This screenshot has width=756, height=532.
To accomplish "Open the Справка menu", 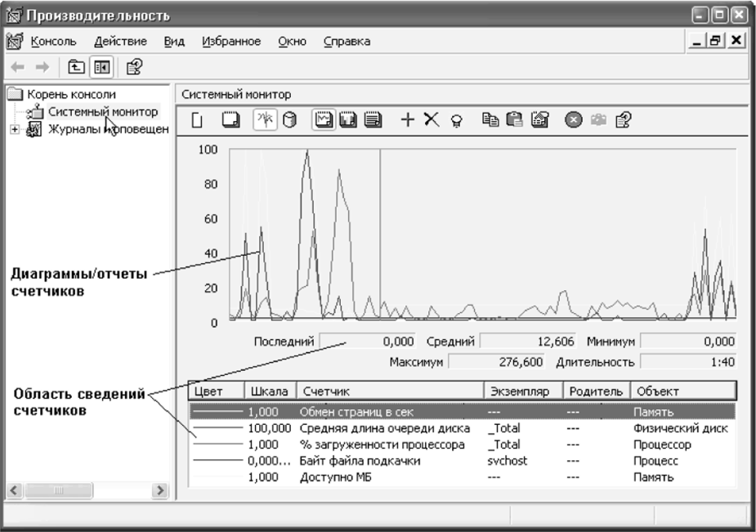I will [347, 42].
